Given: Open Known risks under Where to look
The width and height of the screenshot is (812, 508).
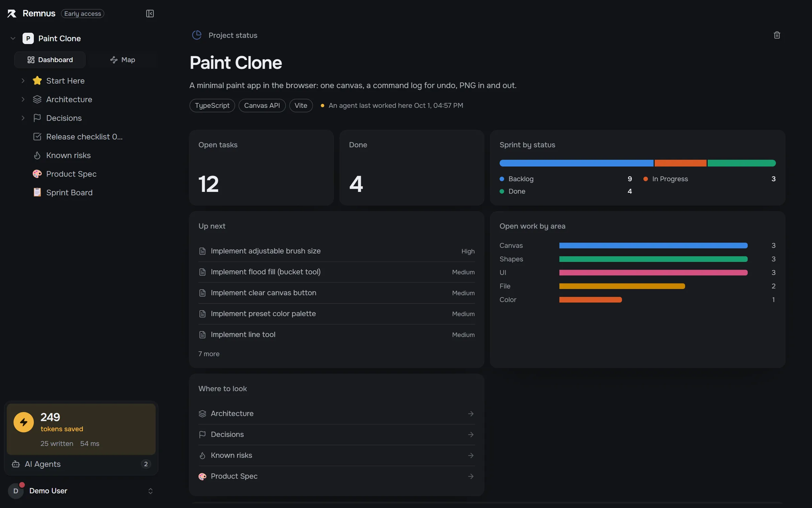Looking at the screenshot, I should (x=337, y=456).
